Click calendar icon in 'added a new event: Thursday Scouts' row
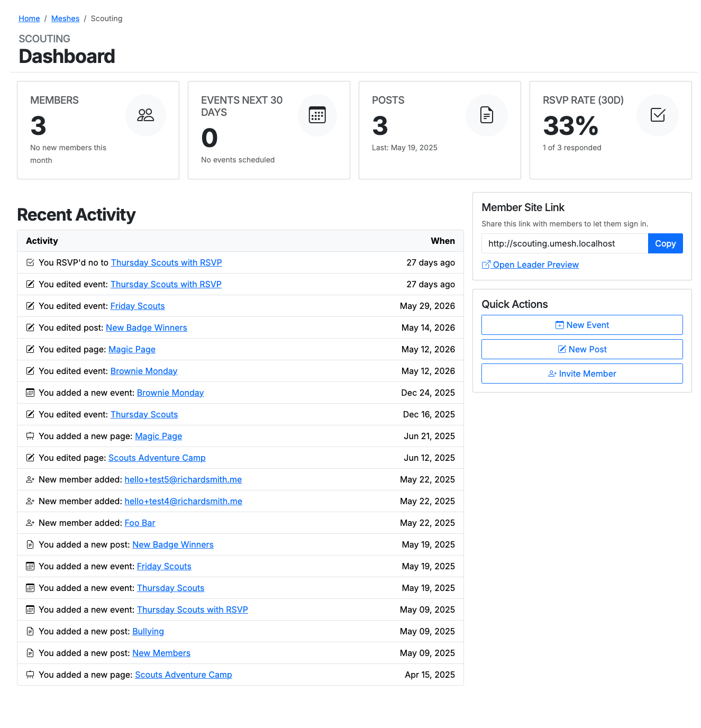This screenshot has height=728, width=701. (30, 588)
